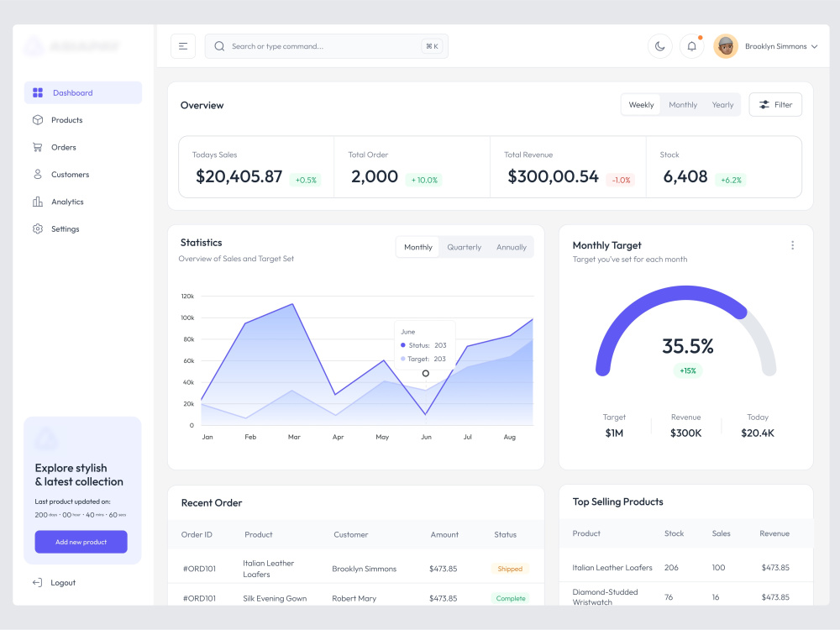Click Italian Leather Loafers in Recent Order

[x=269, y=569]
